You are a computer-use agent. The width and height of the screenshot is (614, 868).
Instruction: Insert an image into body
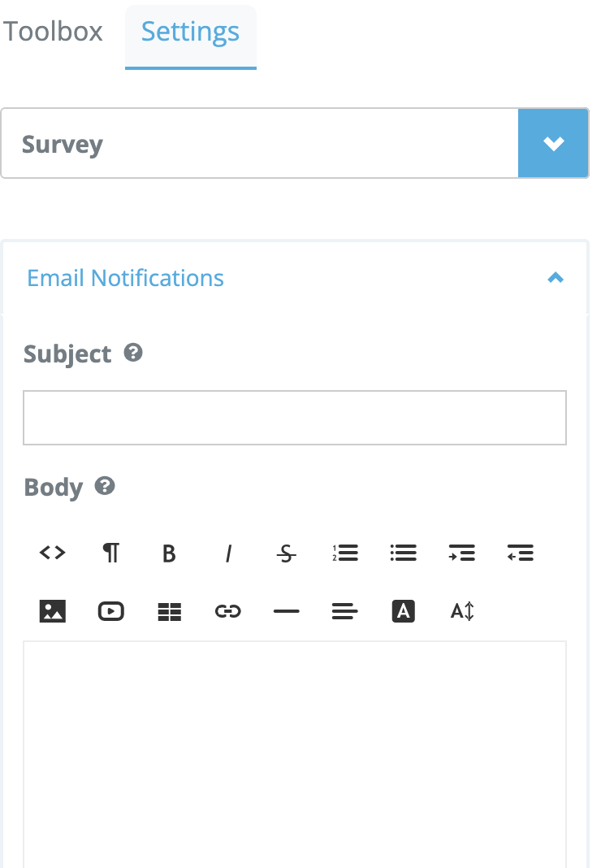(x=53, y=611)
